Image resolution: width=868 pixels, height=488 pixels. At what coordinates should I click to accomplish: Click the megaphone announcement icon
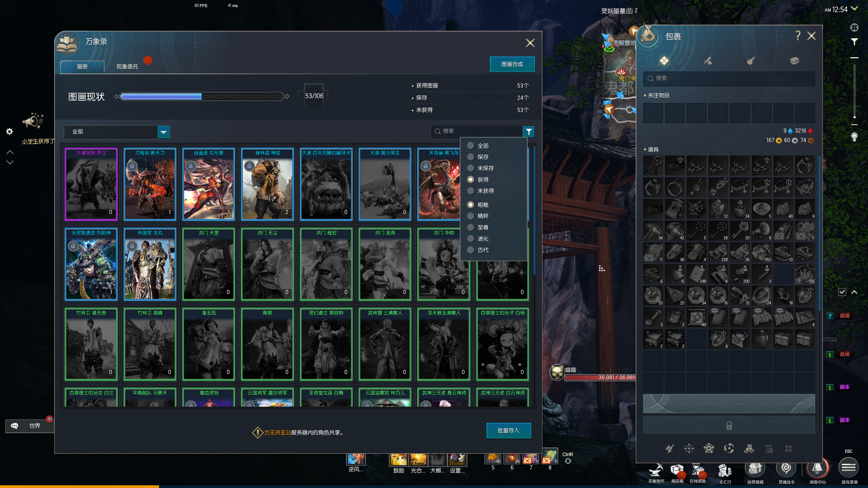point(33,121)
